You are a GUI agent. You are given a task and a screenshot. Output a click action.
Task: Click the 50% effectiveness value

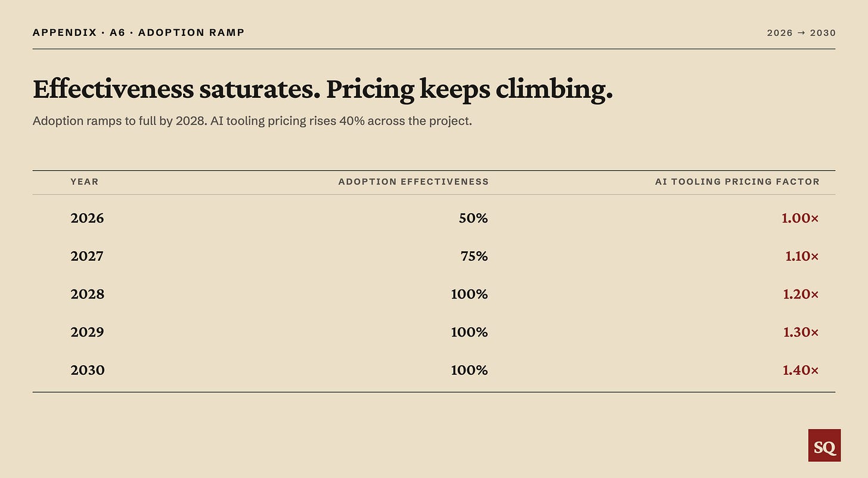pos(473,218)
